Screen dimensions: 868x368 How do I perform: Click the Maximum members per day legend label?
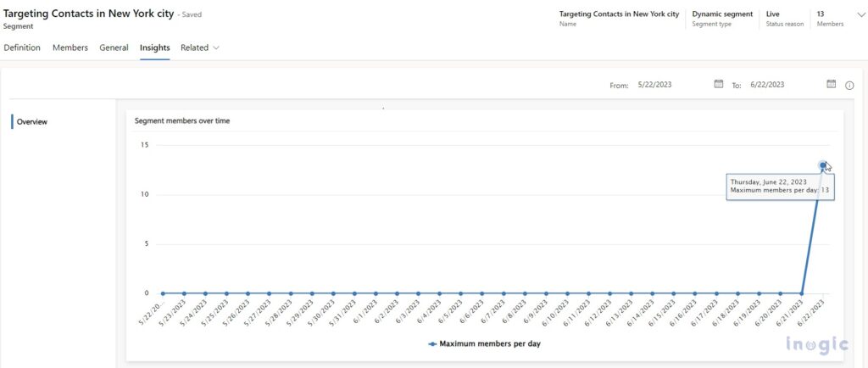click(490, 343)
